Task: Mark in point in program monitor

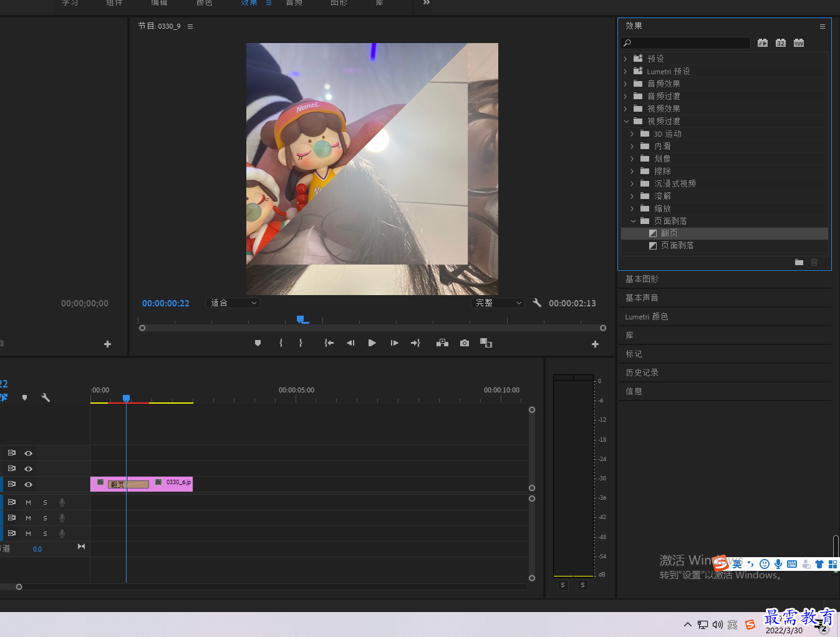Action: (x=281, y=343)
